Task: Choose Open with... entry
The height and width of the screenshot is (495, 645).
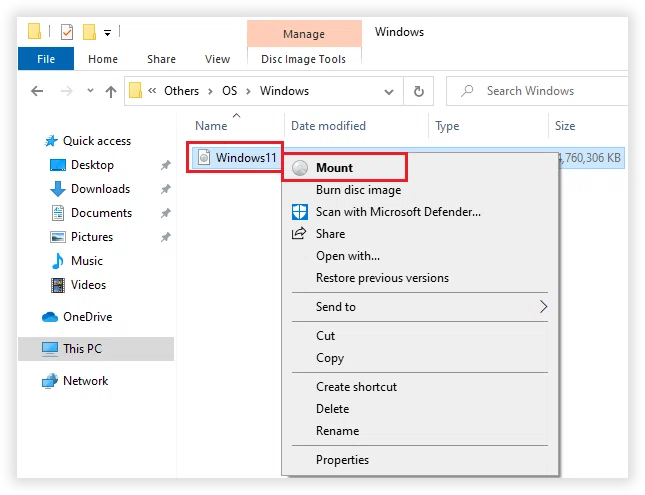Action: 420,256
